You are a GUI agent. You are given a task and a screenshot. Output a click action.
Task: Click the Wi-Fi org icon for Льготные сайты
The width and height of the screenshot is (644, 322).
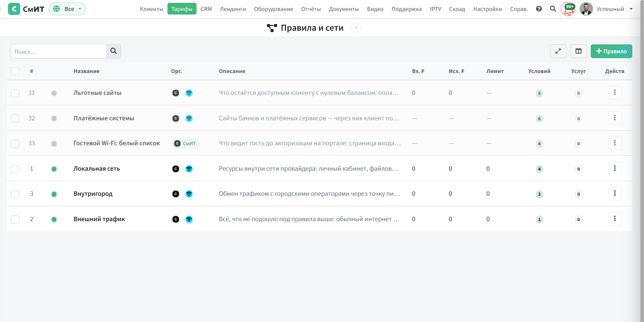pyautogui.click(x=189, y=93)
